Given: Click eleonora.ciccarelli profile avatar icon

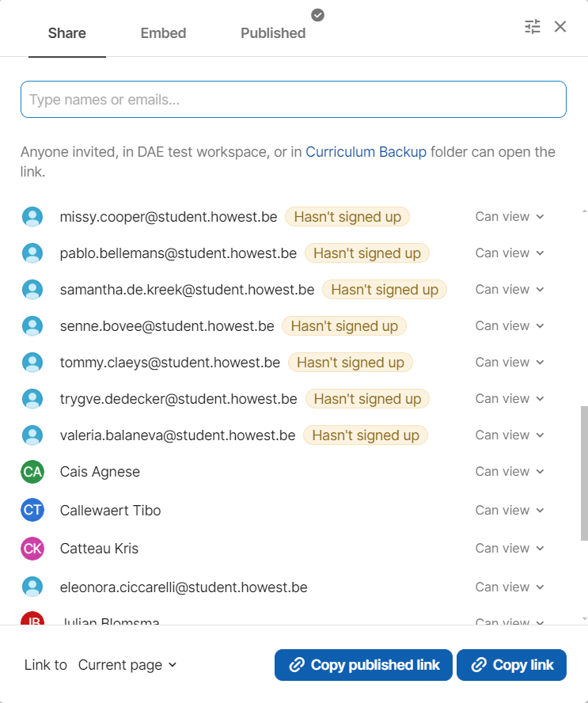Looking at the screenshot, I should click(x=32, y=587).
